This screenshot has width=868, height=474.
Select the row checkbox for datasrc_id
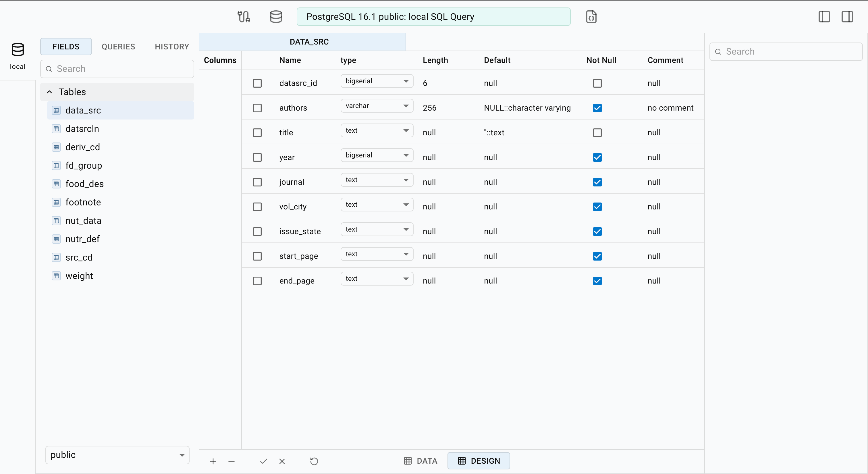click(x=257, y=83)
